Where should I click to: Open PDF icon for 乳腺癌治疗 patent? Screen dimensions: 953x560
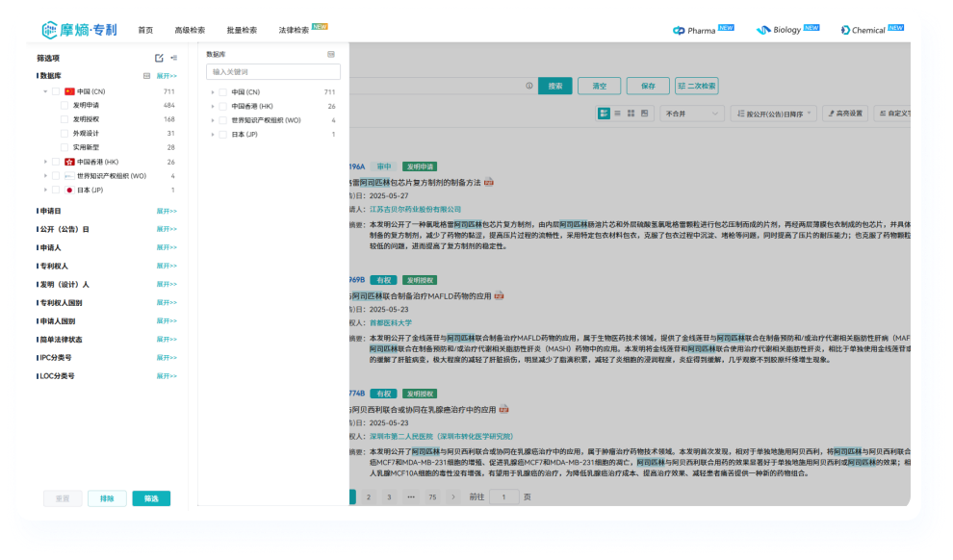(503, 409)
